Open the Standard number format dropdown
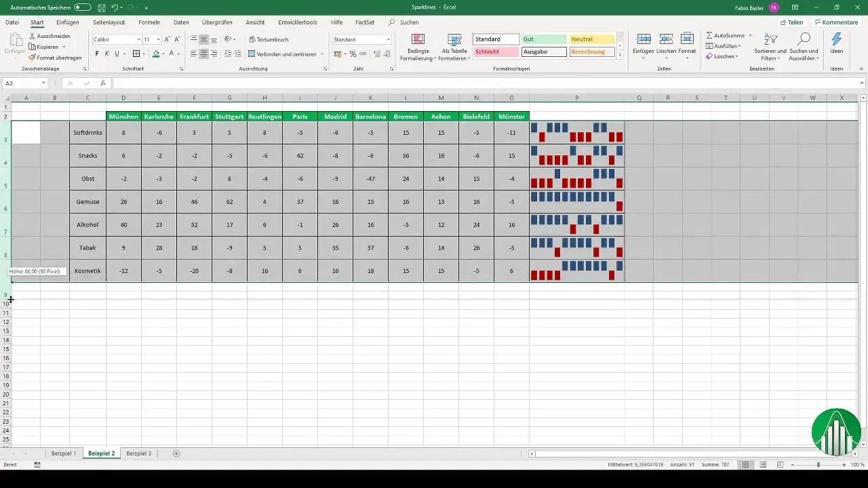This screenshot has height=488, width=868. [389, 39]
